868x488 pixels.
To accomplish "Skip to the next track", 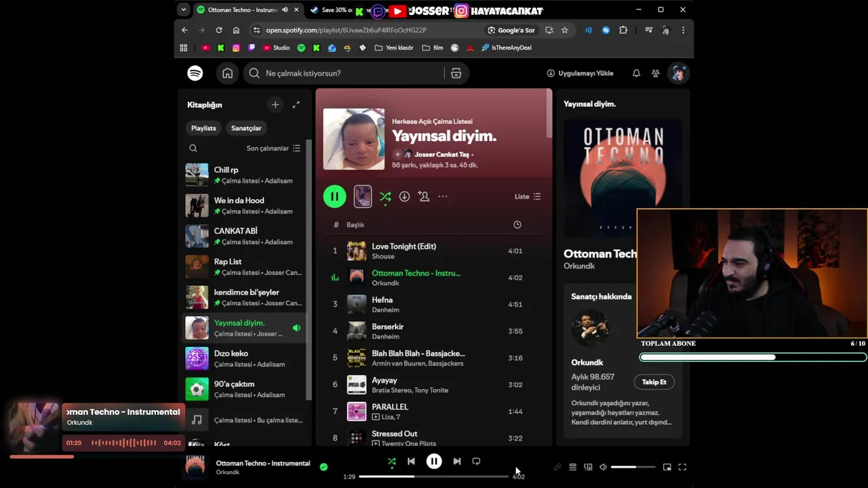I will [x=457, y=461].
